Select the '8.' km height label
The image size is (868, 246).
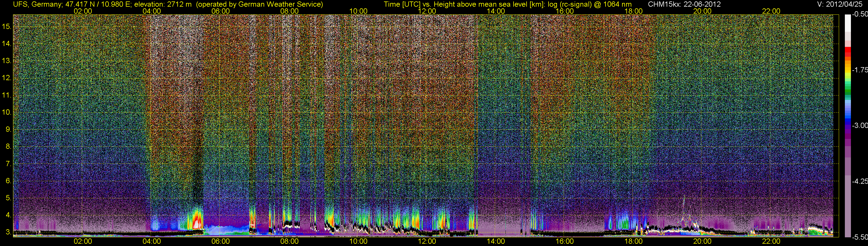8,147
